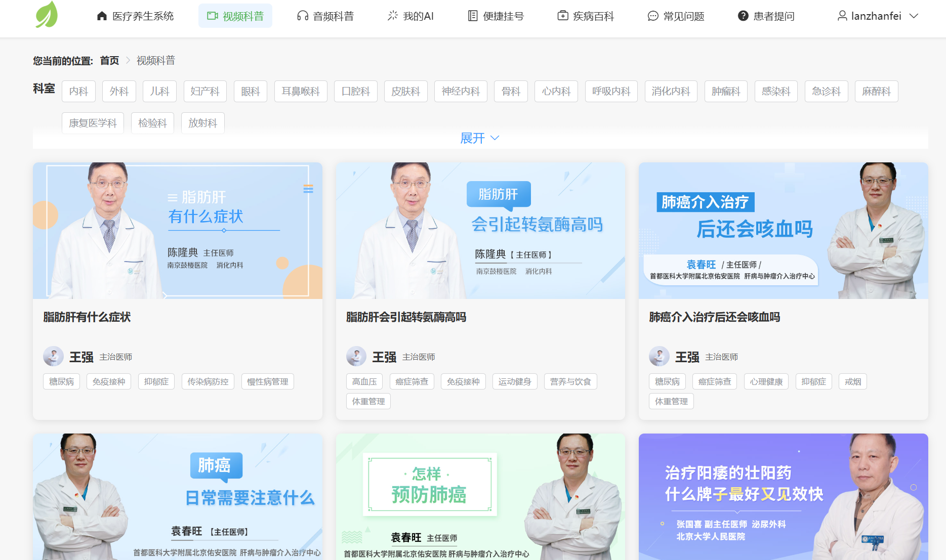
Task: Click the home icon beside 医疗养生系统
Action: pyautogui.click(x=102, y=16)
